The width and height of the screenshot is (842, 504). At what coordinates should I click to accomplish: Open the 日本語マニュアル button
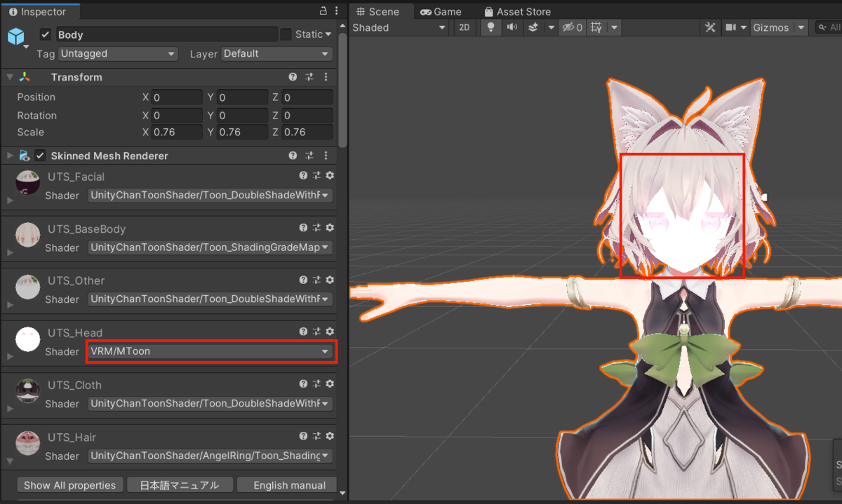[x=180, y=485]
